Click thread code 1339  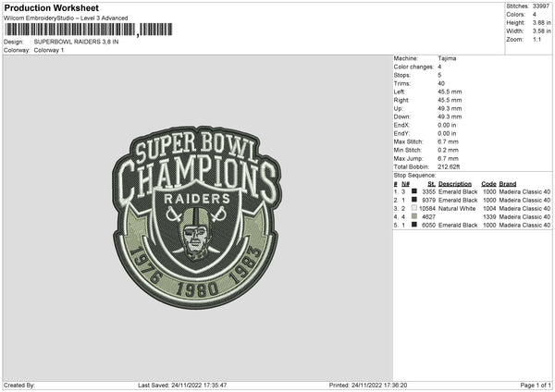point(489,217)
